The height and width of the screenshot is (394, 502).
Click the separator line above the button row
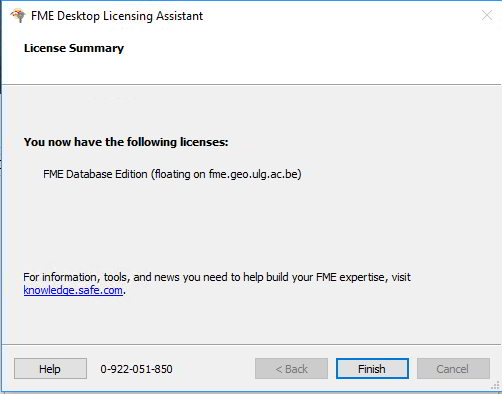[x=251, y=344]
